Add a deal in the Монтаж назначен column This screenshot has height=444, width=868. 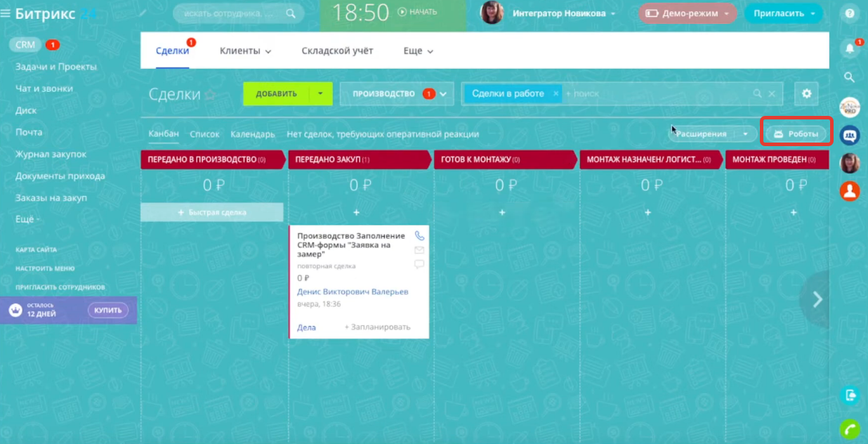(x=647, y=212)
